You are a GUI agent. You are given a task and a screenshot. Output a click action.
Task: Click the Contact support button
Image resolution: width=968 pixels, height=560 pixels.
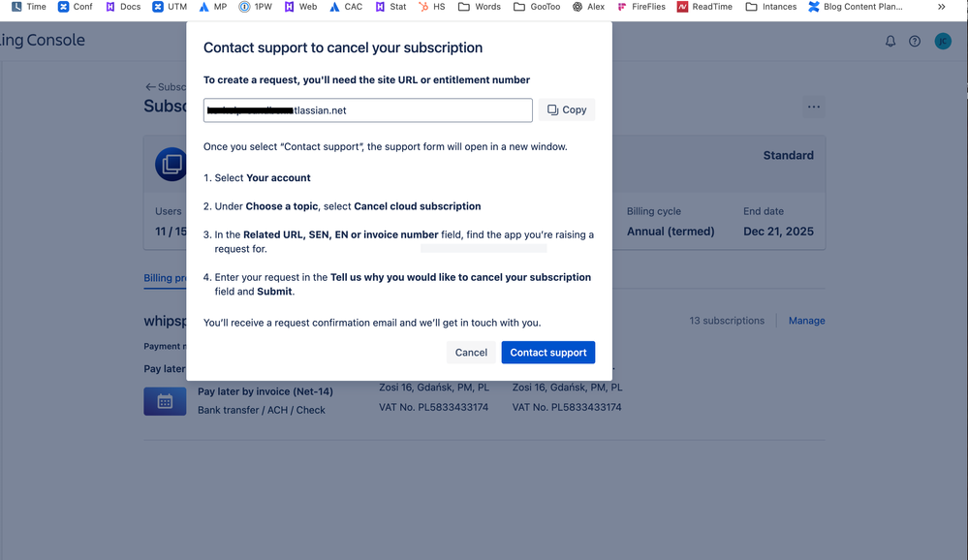[x=547, y=352]
